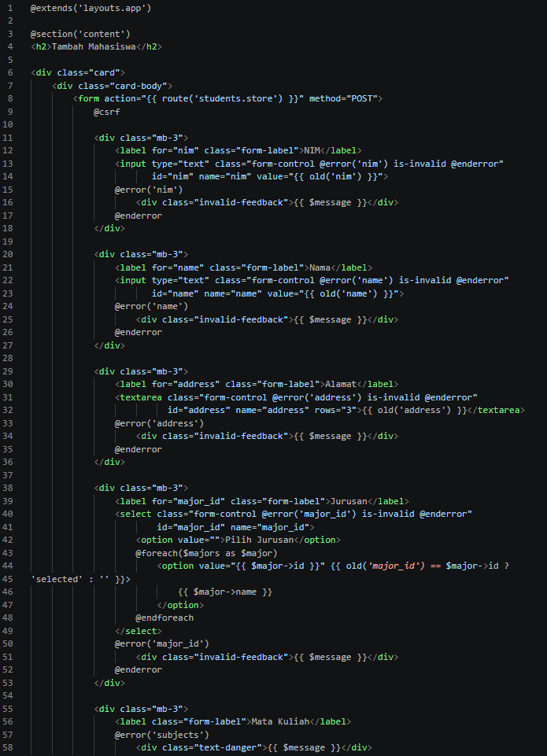
Task: Click the @error('subjects') directive
Action: click(162, 735)
